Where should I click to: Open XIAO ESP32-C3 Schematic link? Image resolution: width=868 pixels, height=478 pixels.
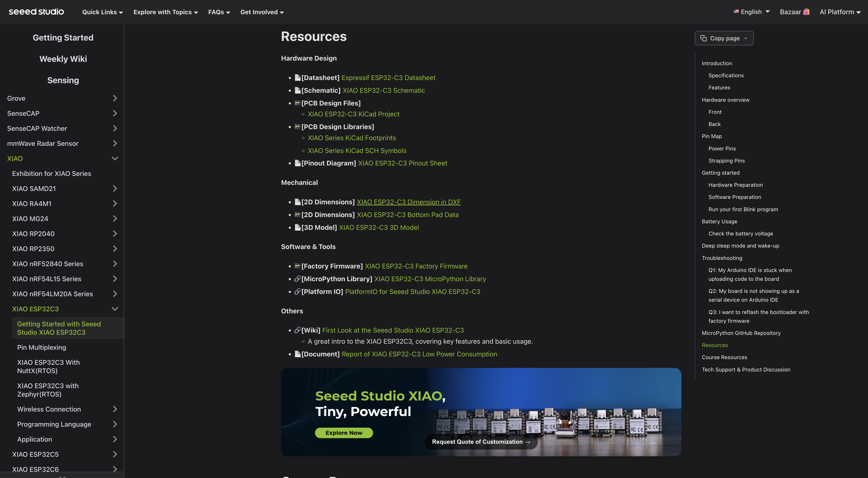point(384,90)
